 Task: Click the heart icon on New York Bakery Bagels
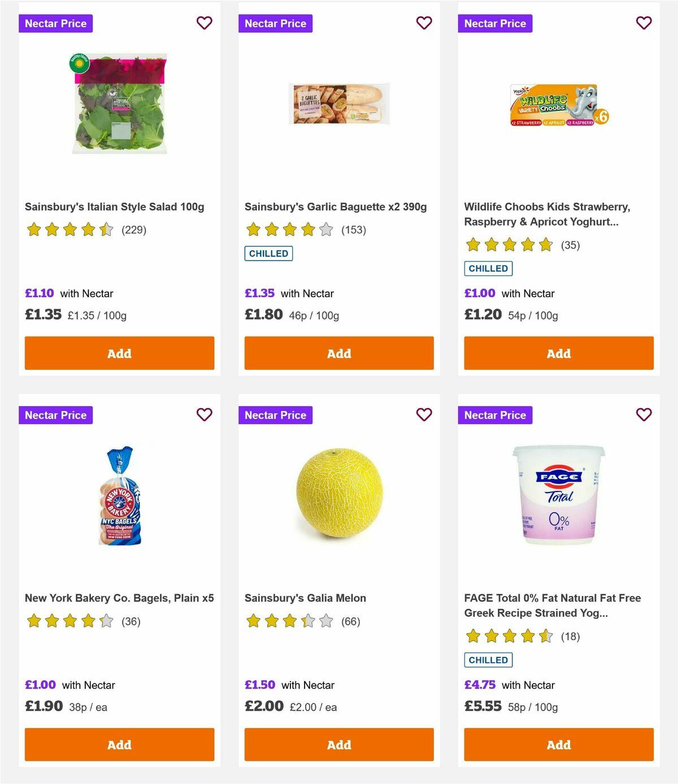(205, 415)
